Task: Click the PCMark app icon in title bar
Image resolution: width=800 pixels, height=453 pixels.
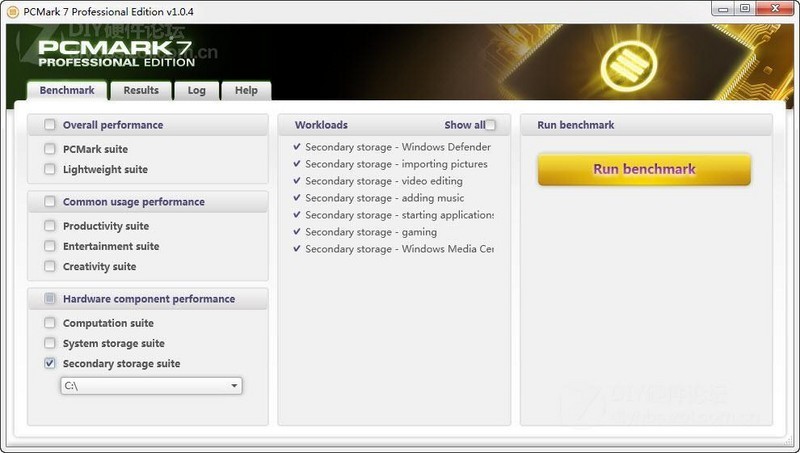Action: pyautogui.click(x=13, y=11)
